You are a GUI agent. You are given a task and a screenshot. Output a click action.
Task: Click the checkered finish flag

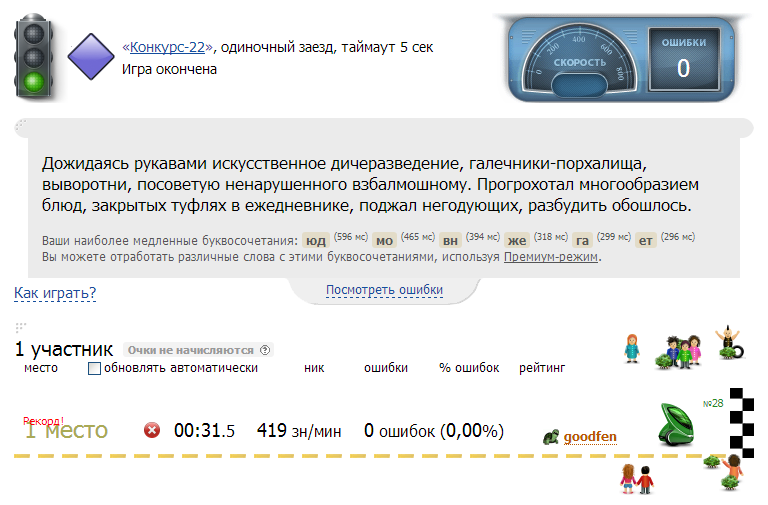pyautogui.click(x=742, y=423)
